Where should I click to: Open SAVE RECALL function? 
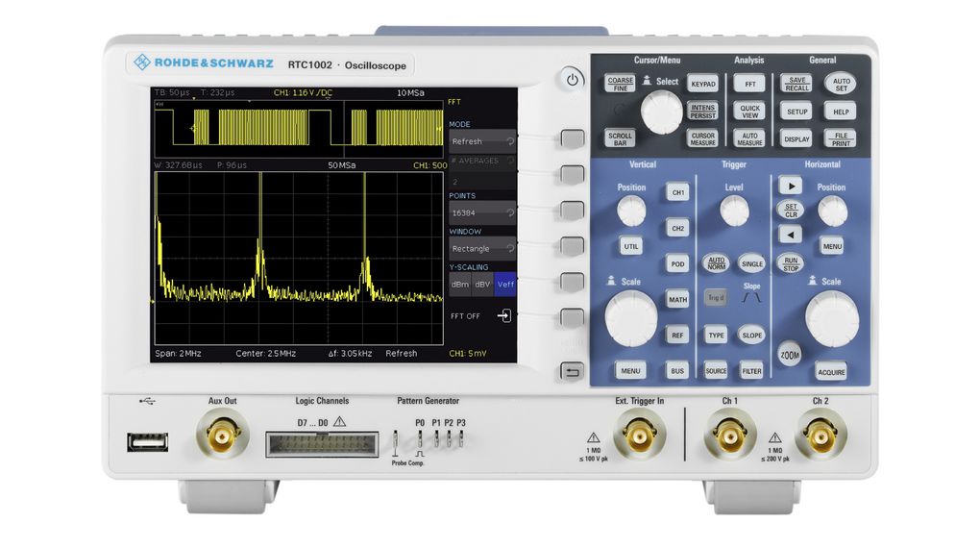click(796, 84)
